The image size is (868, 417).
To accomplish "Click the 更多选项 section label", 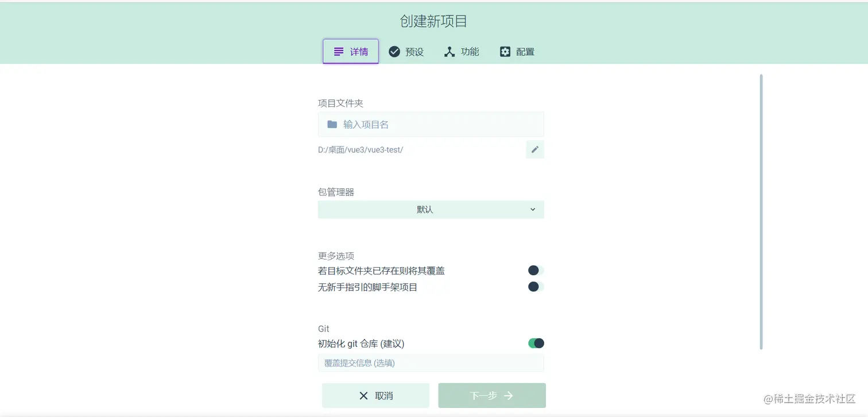I will [336, 256].
